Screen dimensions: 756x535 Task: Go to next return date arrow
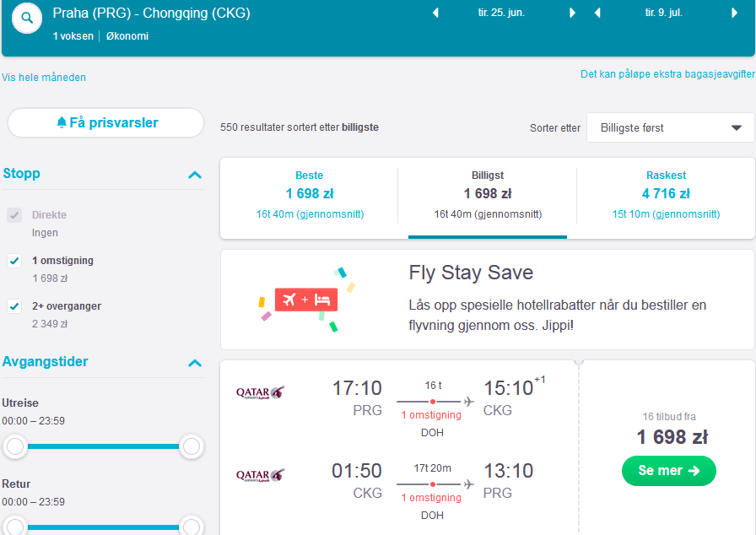tap(734, 13)
